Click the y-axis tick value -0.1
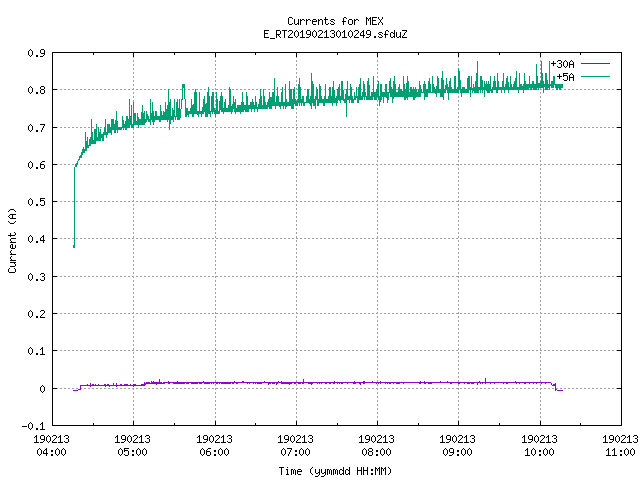Viewport: 640px width, 480px height. [x=33, y=426]
